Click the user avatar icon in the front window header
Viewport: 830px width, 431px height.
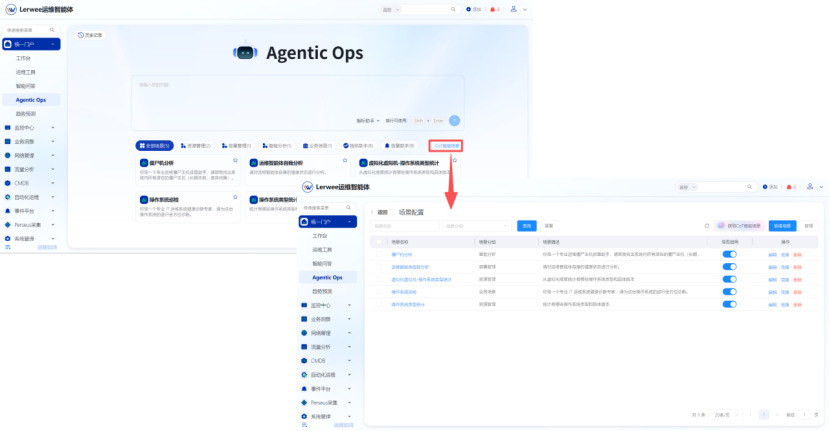(810, 186)
